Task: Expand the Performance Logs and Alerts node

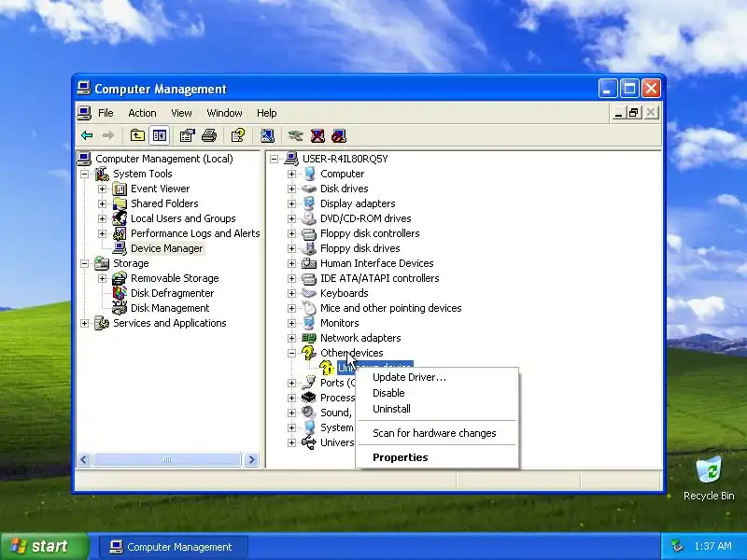Action: (x=102, y=234)
